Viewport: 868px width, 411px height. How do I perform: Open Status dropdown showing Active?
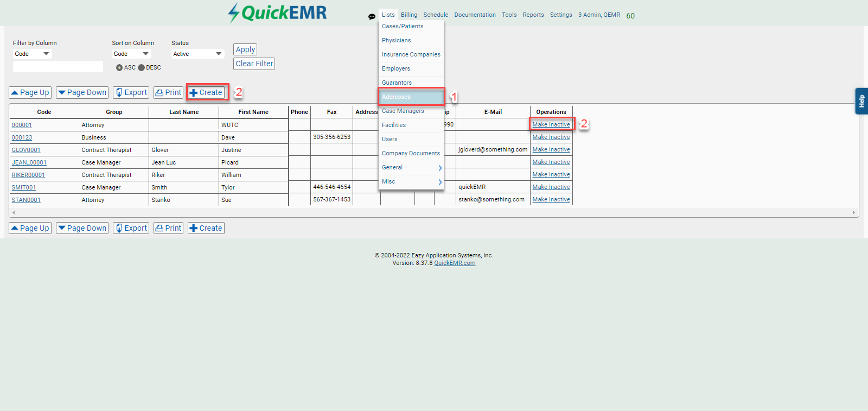(197, 54)
